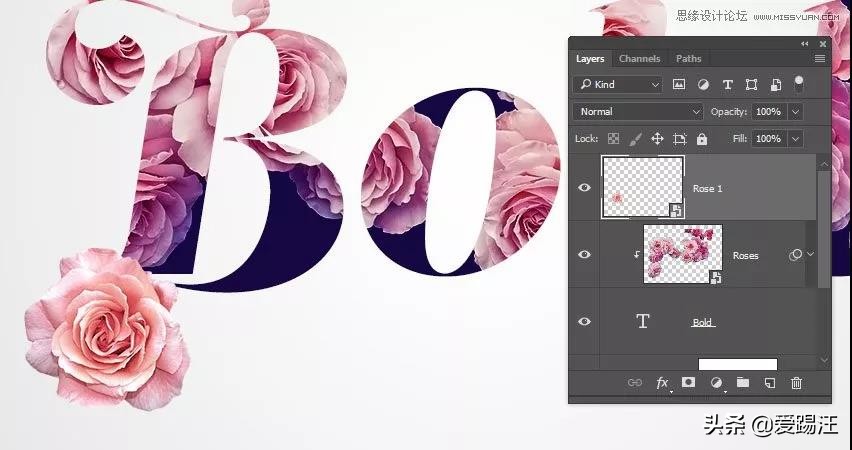Image resolution: width=852 pixels, height=450 pixels.
Task: Add a layer mask
Action: [x=688, y=382]
